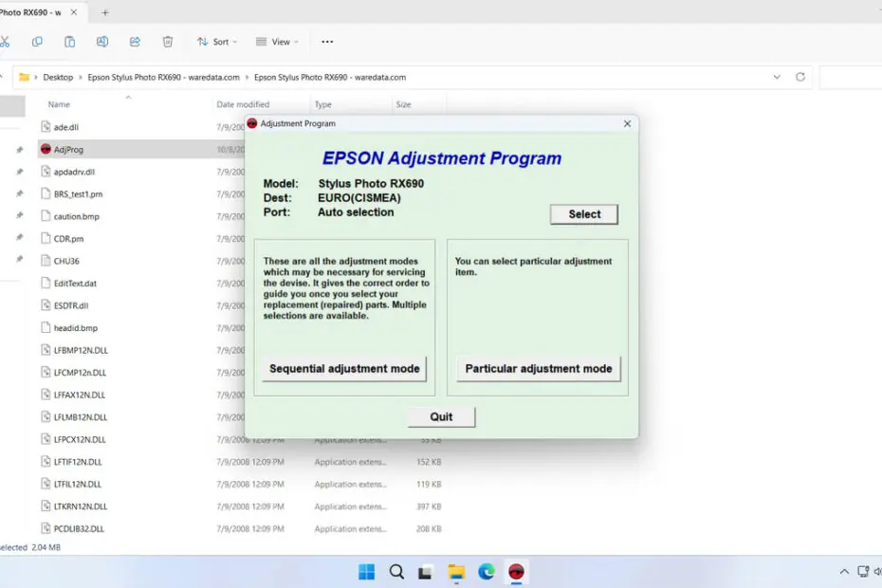Expand the address bar history chevron
Viewport: 882px width, 588px height.
777,77
